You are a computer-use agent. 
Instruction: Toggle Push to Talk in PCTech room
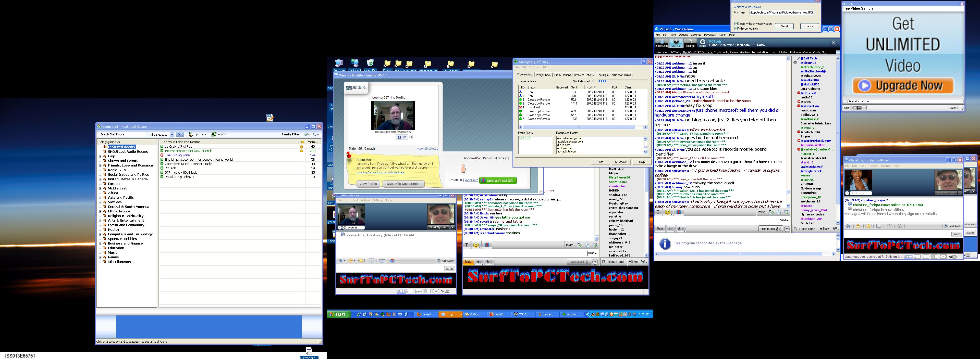point(771,229)
